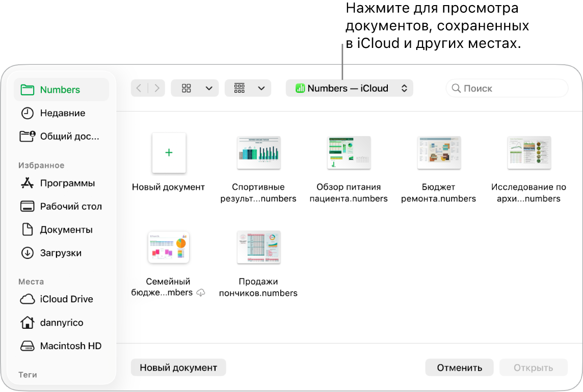583x392 pixels.
Task: Click the search magnifier icon
Action: tap(456, 88)
